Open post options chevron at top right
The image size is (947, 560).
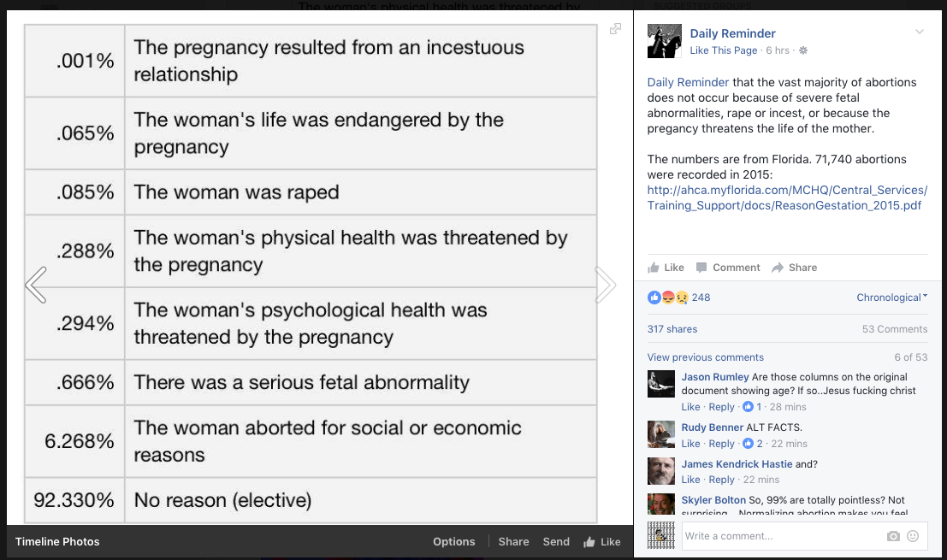tap(920, 32)
